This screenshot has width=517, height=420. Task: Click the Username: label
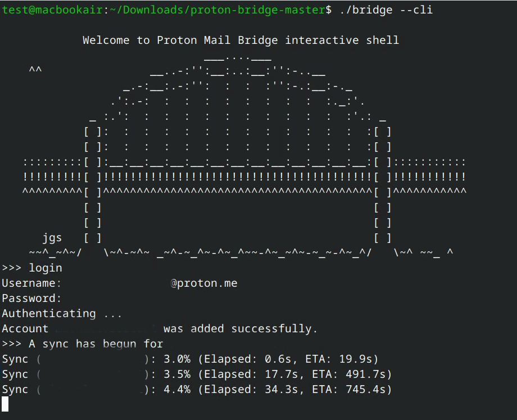[31, 283]
